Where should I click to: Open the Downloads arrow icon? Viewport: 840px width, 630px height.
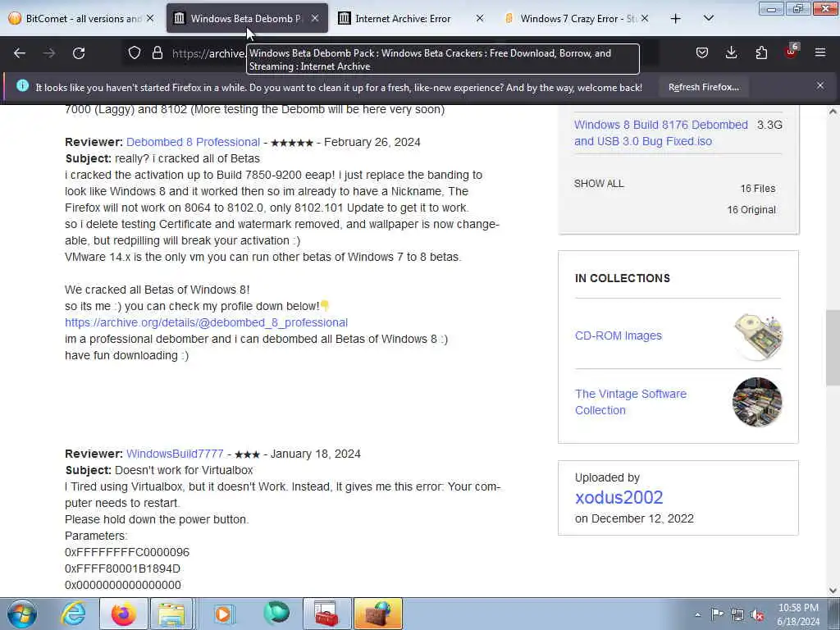point(731,52)
